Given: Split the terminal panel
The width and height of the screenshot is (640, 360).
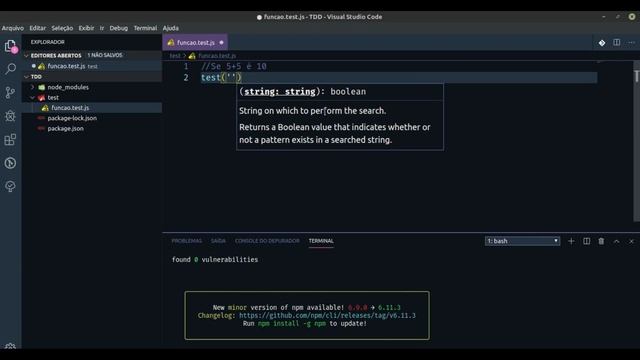Looking at the screenshot, I should click(x=587, y=241).
